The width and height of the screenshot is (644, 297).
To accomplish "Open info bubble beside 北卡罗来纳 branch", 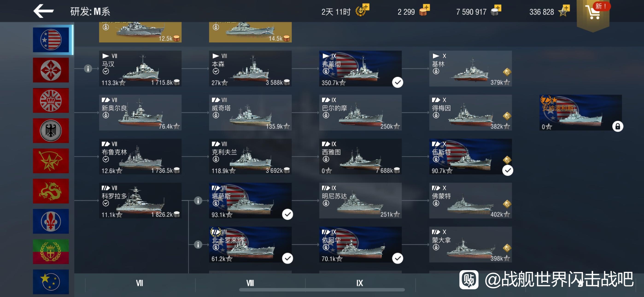I will click(198, 245).
